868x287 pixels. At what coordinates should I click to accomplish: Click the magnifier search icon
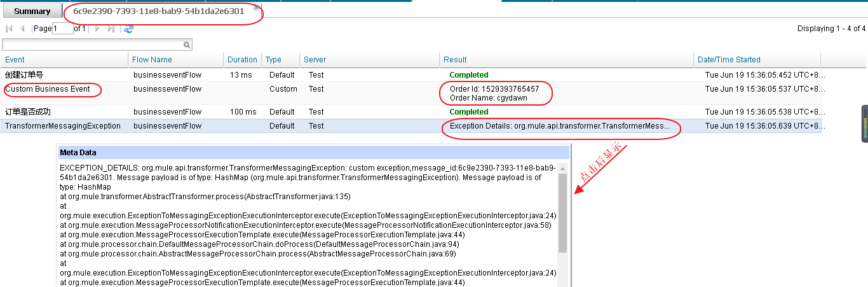click(x=187, y=45)
